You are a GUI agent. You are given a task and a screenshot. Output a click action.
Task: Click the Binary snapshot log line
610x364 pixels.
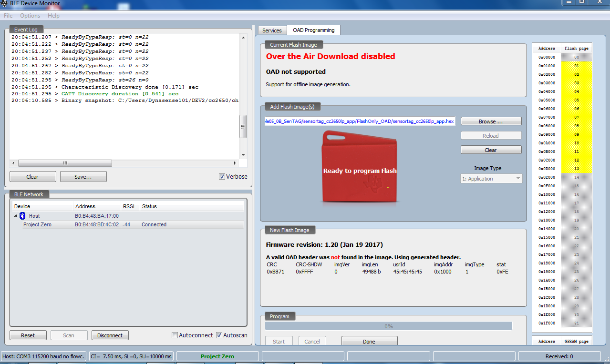point(125,101)
